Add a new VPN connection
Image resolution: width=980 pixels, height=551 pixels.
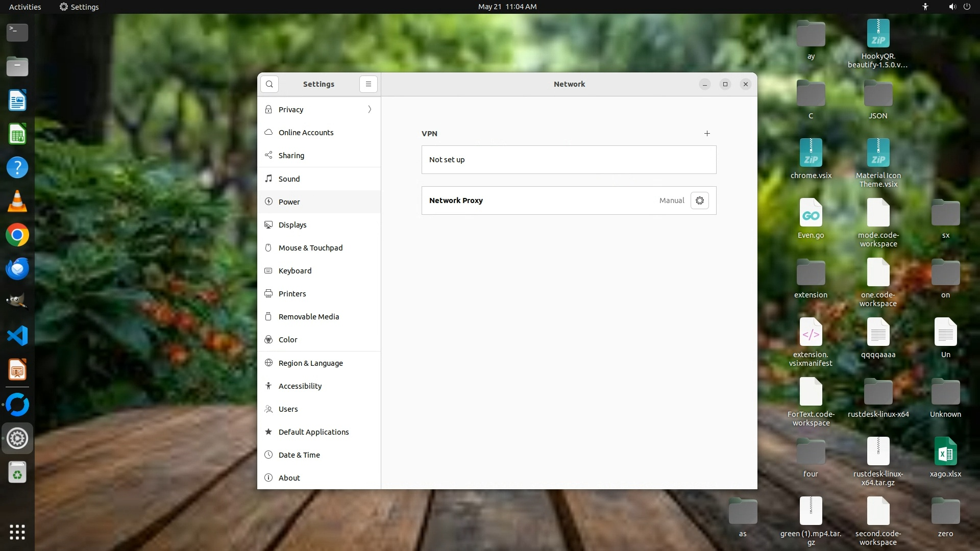click(x=707, y=134)
